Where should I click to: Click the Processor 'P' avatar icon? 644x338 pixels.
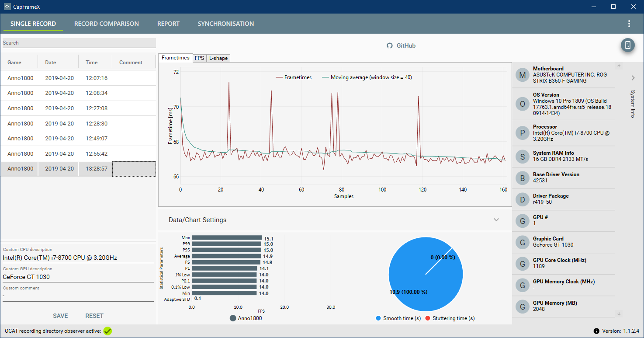pyautogui.click(x=523, y=133)
